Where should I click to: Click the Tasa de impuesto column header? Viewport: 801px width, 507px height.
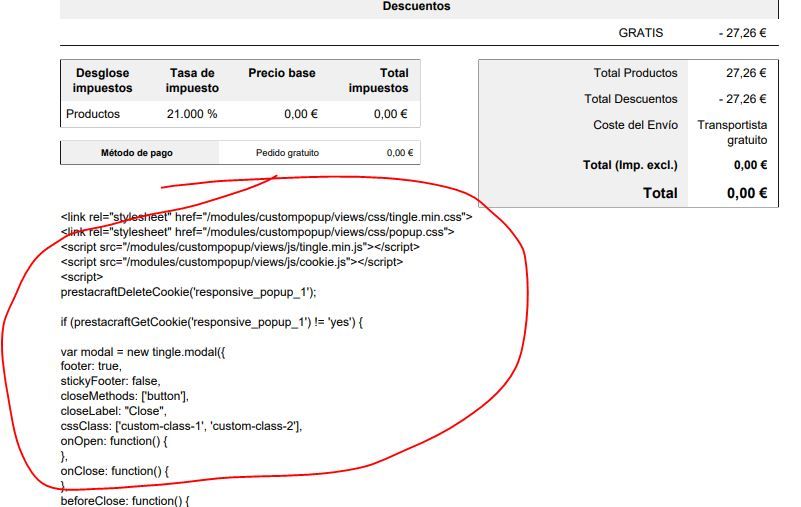192,80
